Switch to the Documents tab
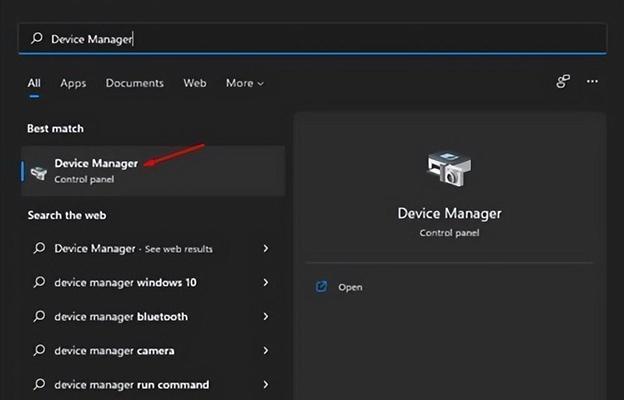 tap(135, 83)
